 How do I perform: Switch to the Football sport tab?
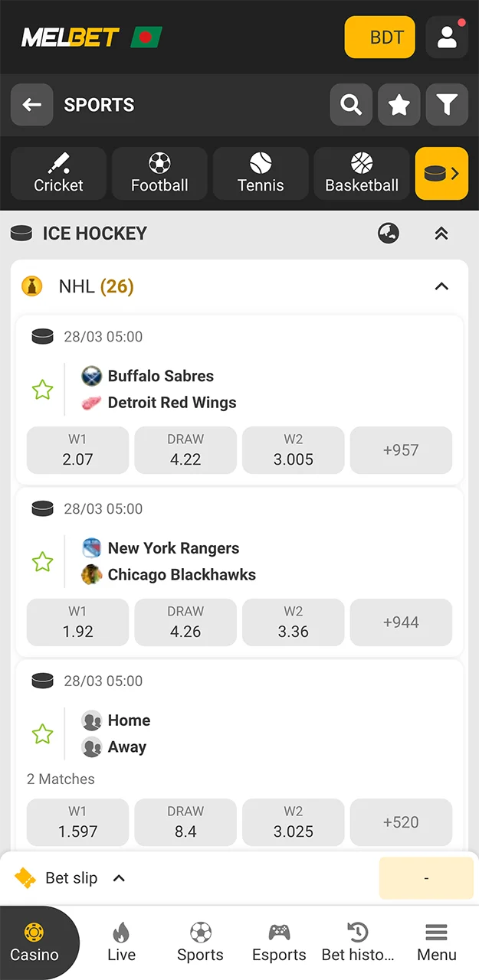tap(159, 173)
